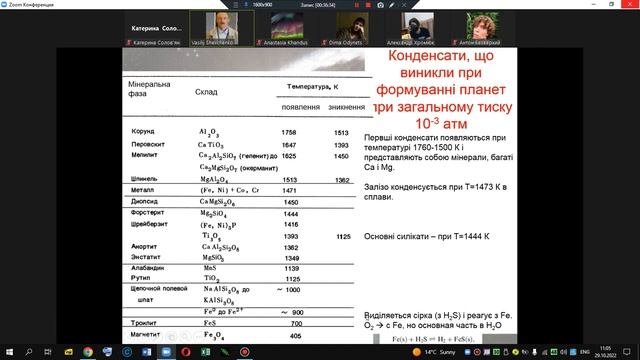Click the formula Fe(s) + H2S reaction text
The image size is (640, 360).
pos(433,339)
